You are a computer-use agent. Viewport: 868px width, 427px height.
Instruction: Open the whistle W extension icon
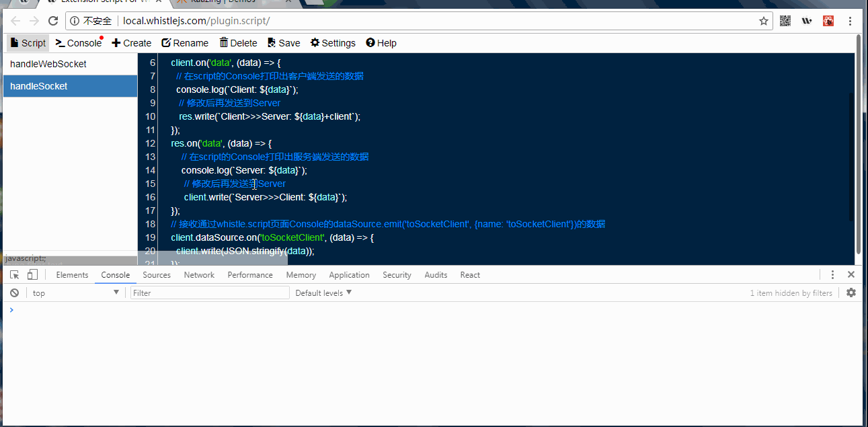click(807, 21)
